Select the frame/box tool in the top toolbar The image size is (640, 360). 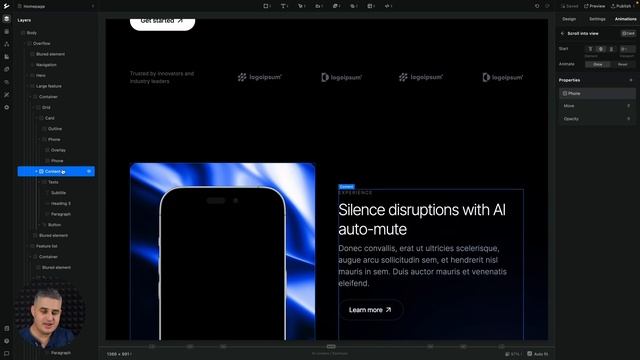266,6
